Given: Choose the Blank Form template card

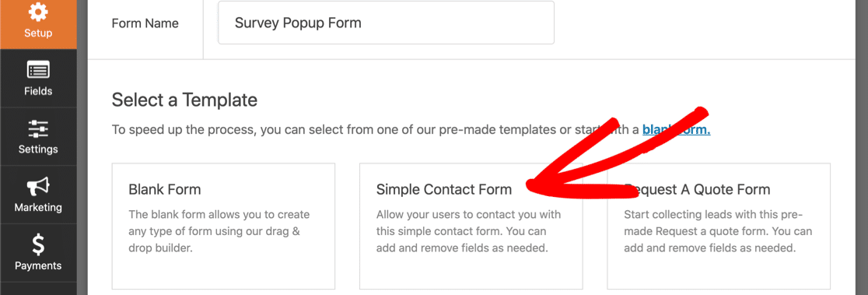Looking at the screenshot, I should 224,226.
